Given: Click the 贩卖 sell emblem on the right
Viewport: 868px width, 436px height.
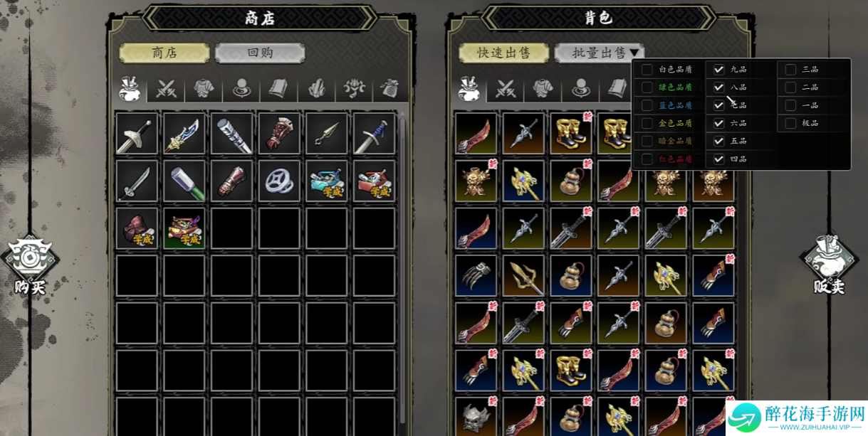Looking at the screenshot, I should (x=829, y=263).
